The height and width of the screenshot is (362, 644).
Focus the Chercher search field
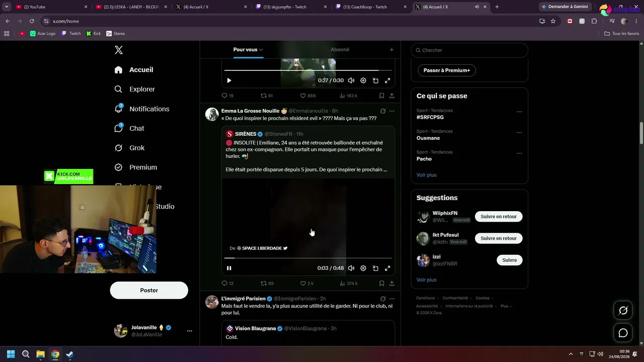(x=469, y=50)
